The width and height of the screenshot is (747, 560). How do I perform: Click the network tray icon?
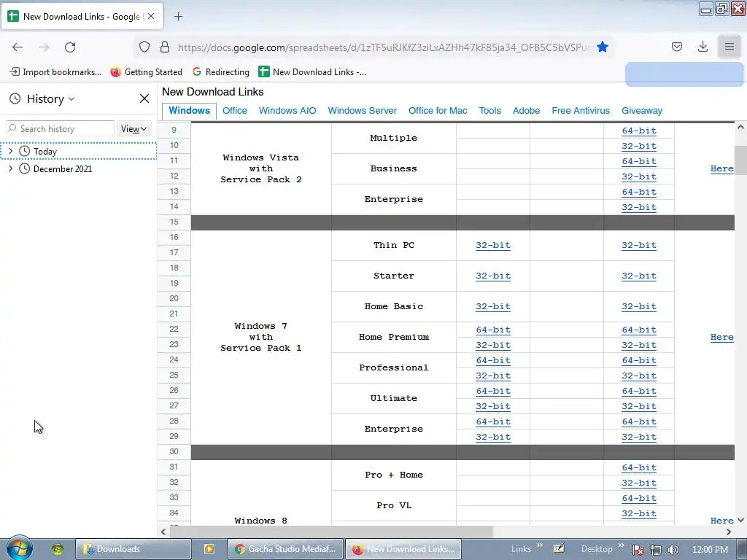(x=656, y=550)
